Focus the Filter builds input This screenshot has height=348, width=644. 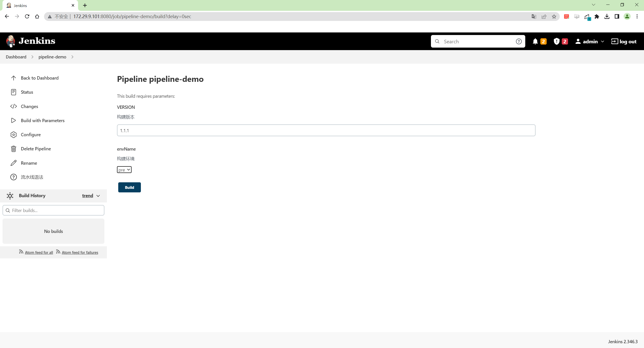53,211
